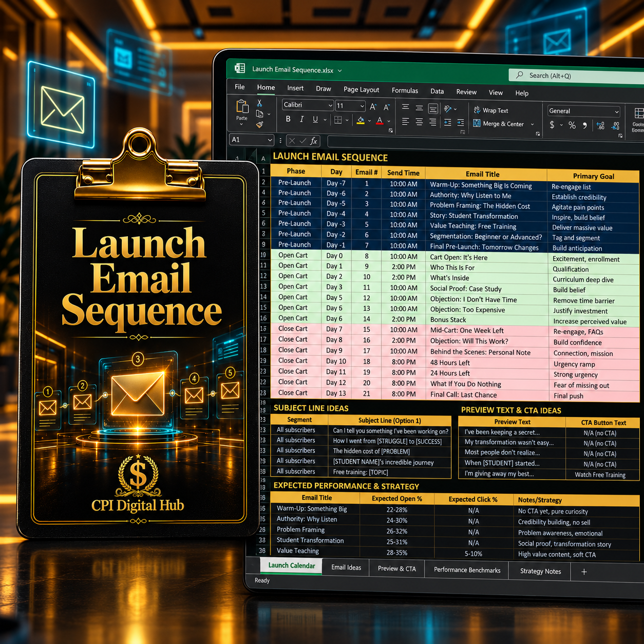Click the Select All corner triangle
This screenshot has height=644, width=644.
click(252, 156)
